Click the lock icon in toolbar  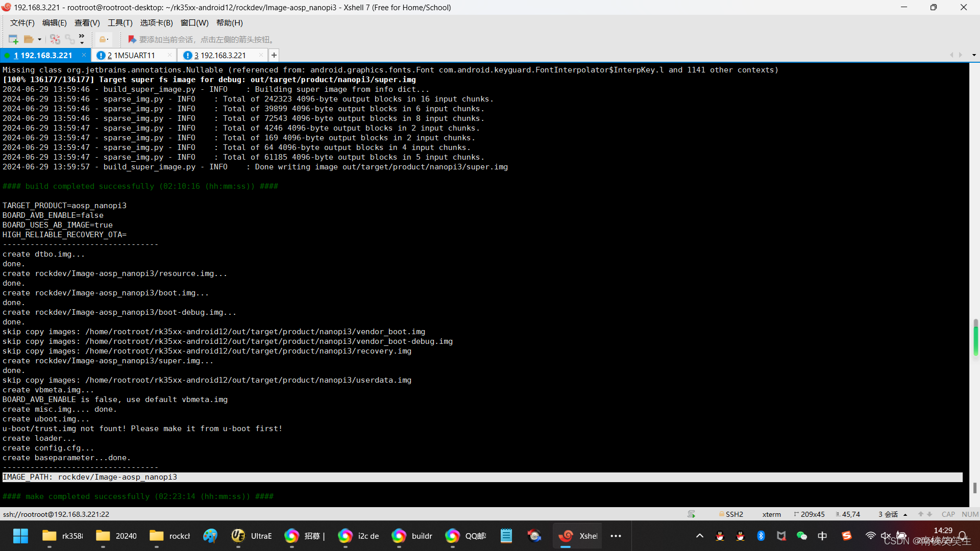[103, 39]
